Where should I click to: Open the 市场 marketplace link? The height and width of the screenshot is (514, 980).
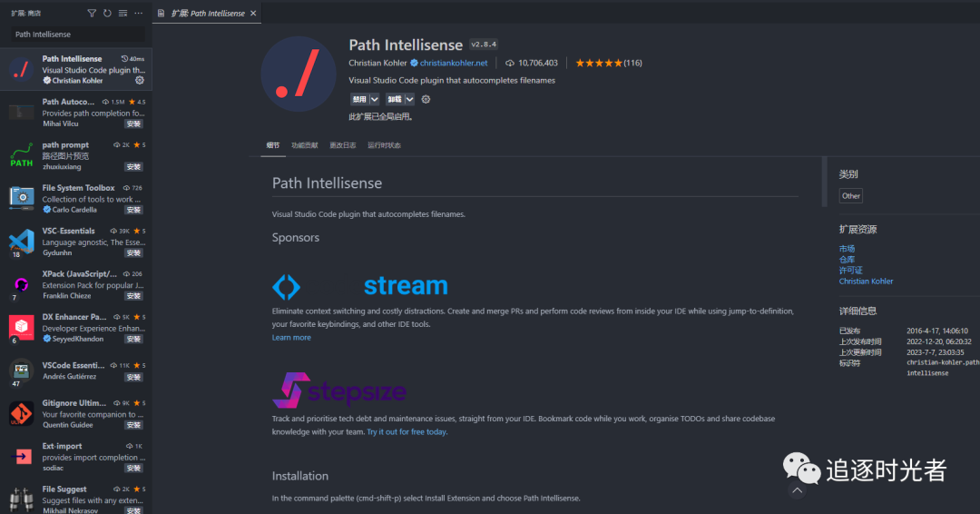click(847, 249)
